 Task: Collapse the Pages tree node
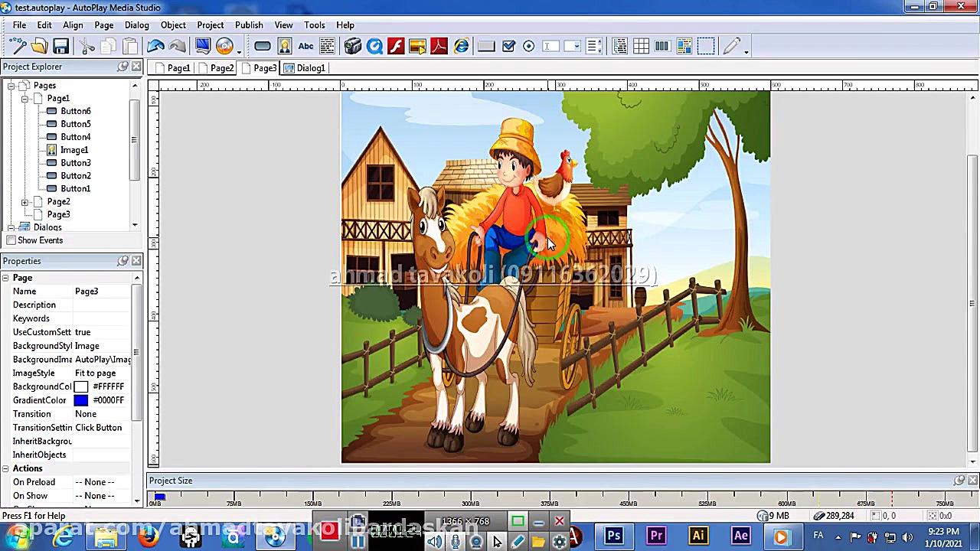pyautogui.click(x=11, y=86)
